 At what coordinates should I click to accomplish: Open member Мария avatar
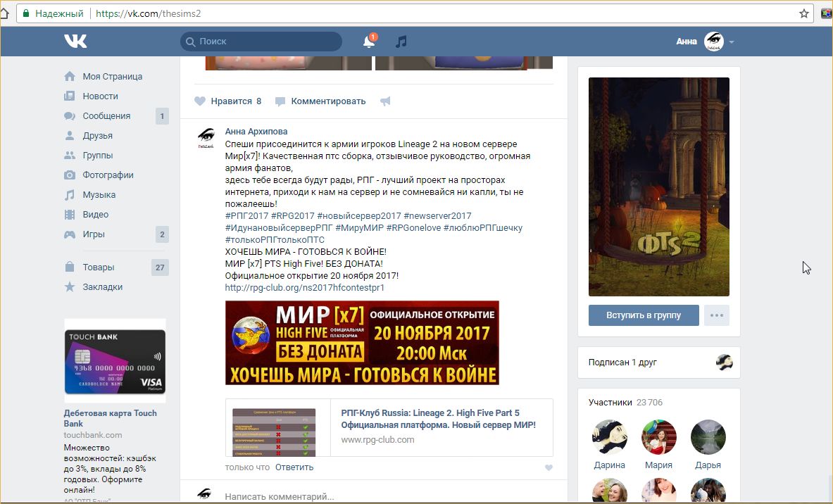coord(659,437)
